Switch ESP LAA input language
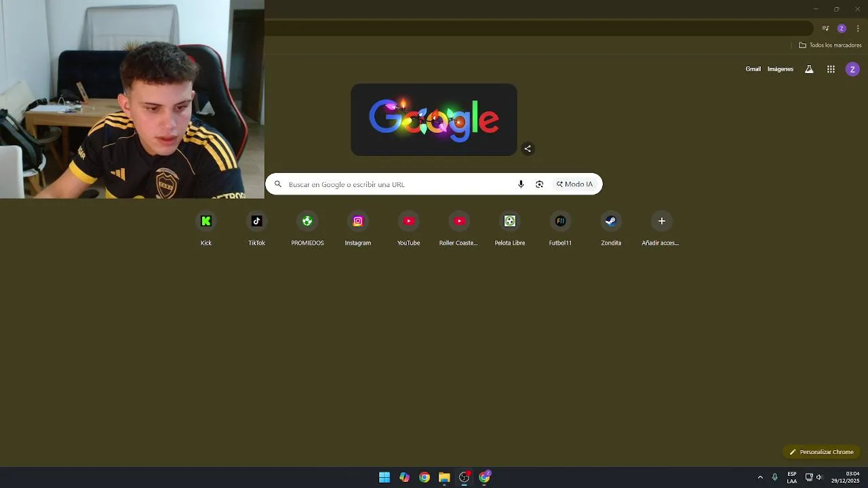The image size is (868, 488). coord(792,477)
